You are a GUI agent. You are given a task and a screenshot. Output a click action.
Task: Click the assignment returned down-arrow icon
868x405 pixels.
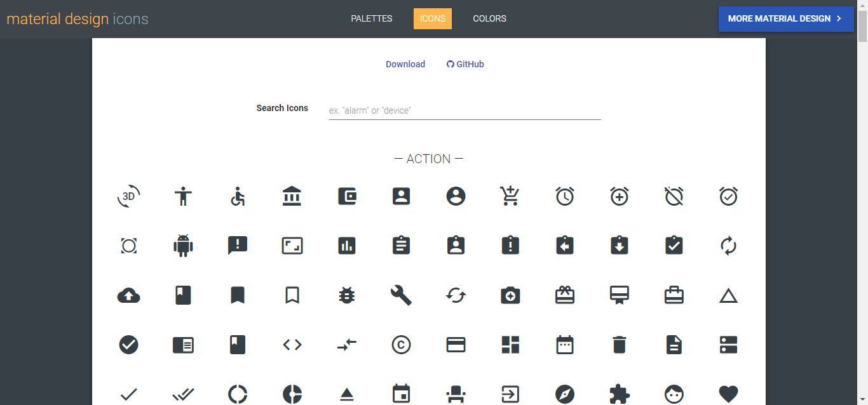(620, 246)
